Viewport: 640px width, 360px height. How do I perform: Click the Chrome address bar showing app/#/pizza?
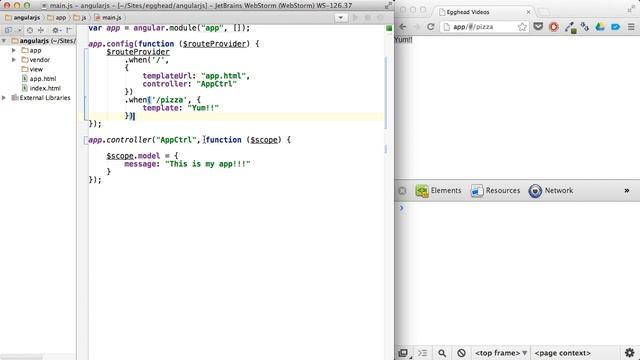point(484,27)
